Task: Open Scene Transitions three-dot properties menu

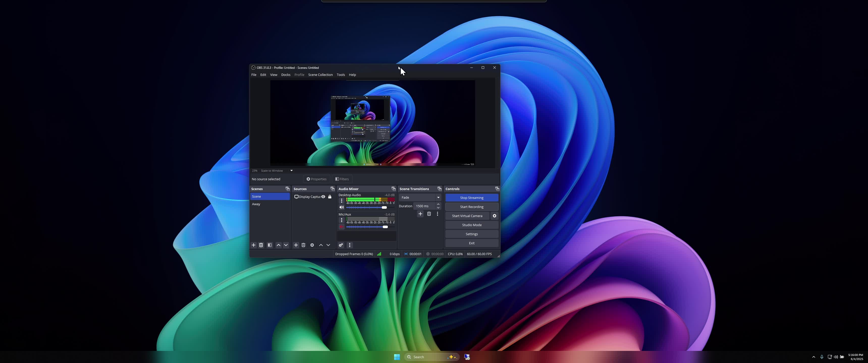Action: [437, 214]
